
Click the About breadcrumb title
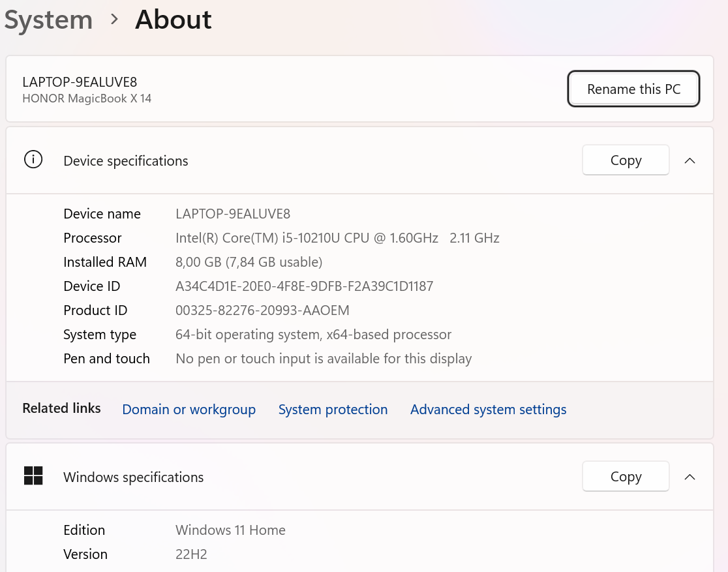pyautogui.click(x=173, y=20)
